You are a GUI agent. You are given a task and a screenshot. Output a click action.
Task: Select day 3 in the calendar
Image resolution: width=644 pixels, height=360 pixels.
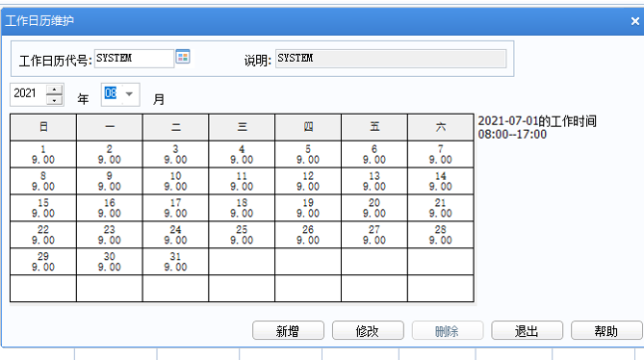(x=176, y=154)
